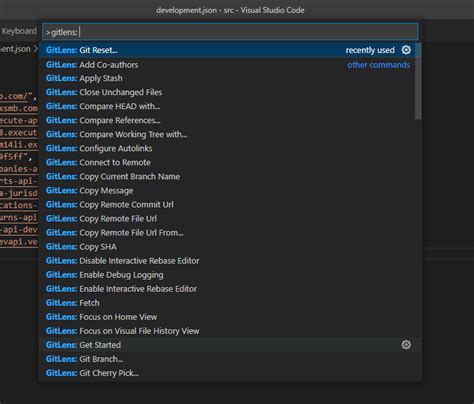Run GitLens: Connect to Remote
The width and height of the screenshot is (474, 404).
(227, 162)
